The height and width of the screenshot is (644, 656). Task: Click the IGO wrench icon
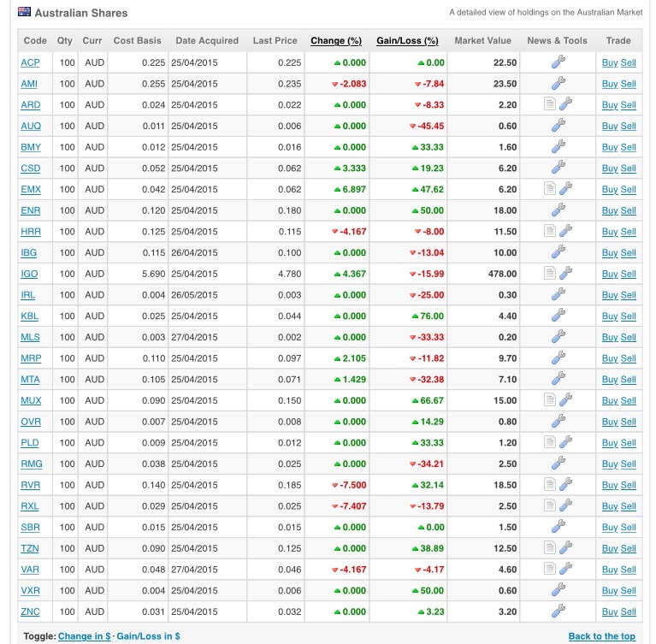[x=565, y=273]
